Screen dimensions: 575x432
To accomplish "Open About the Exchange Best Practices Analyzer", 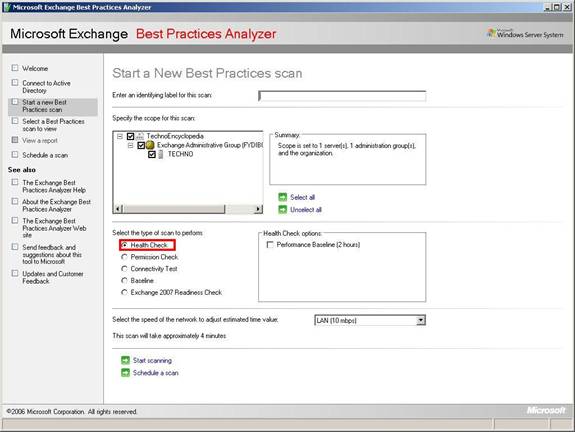I will [x=56, y=205].
